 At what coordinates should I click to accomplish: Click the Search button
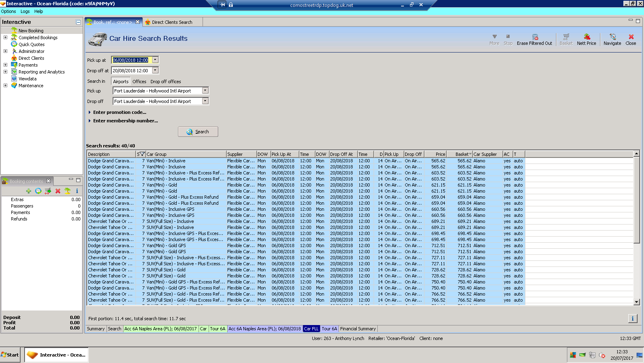tap(198, 132)
